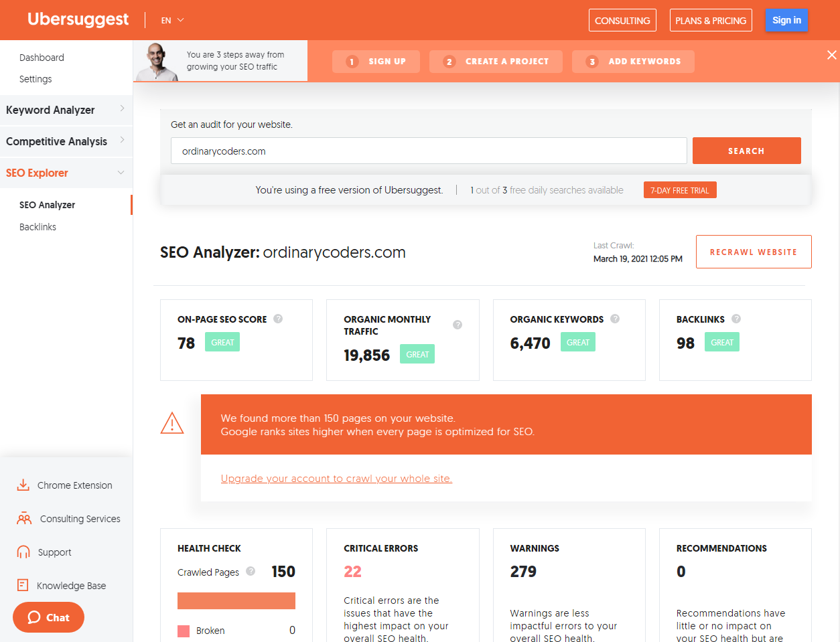Open the EN language dropdown

pyautogui.click(x=172, y=21)
